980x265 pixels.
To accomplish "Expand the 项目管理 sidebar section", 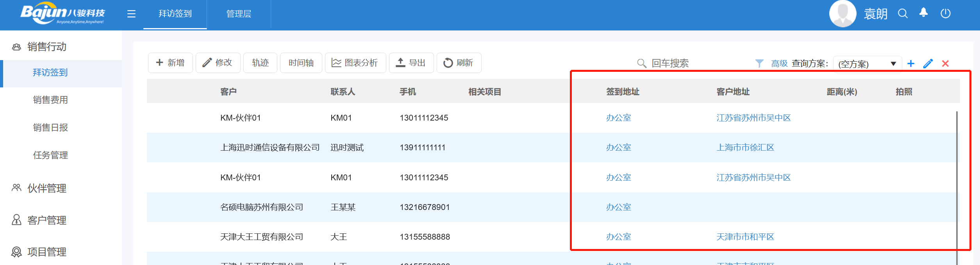I will [47, 252].
